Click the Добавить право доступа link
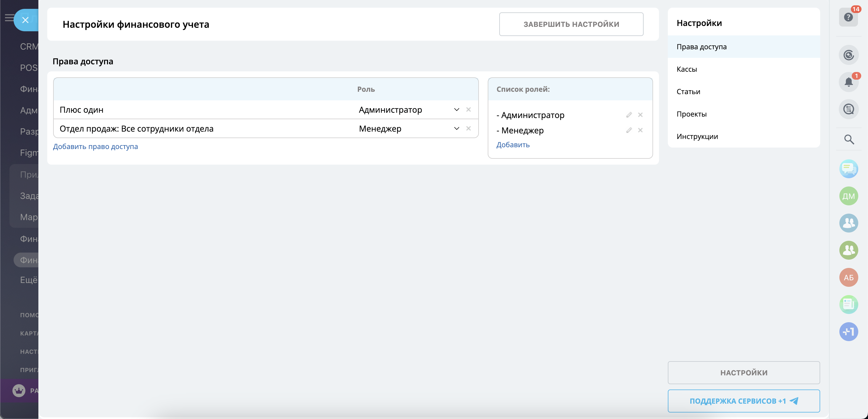 point(95,147)
